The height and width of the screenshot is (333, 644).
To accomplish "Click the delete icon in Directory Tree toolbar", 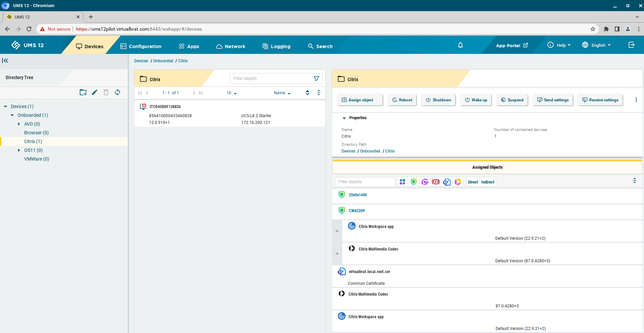I will point(106,92).
